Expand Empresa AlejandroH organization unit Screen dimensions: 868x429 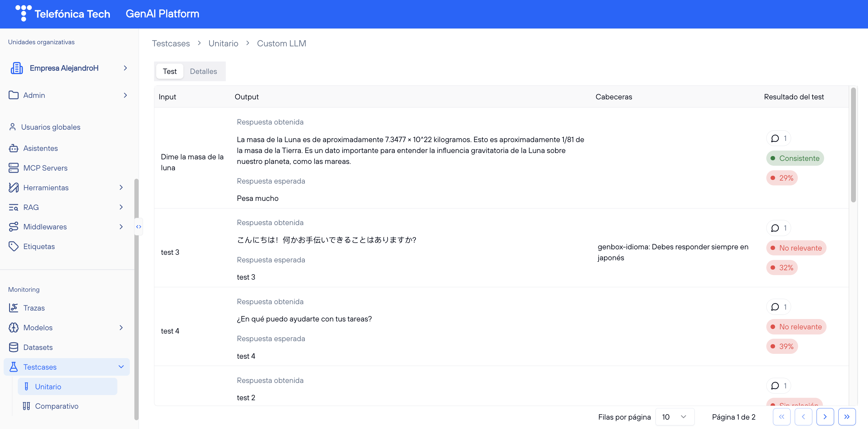click(125, 68)
